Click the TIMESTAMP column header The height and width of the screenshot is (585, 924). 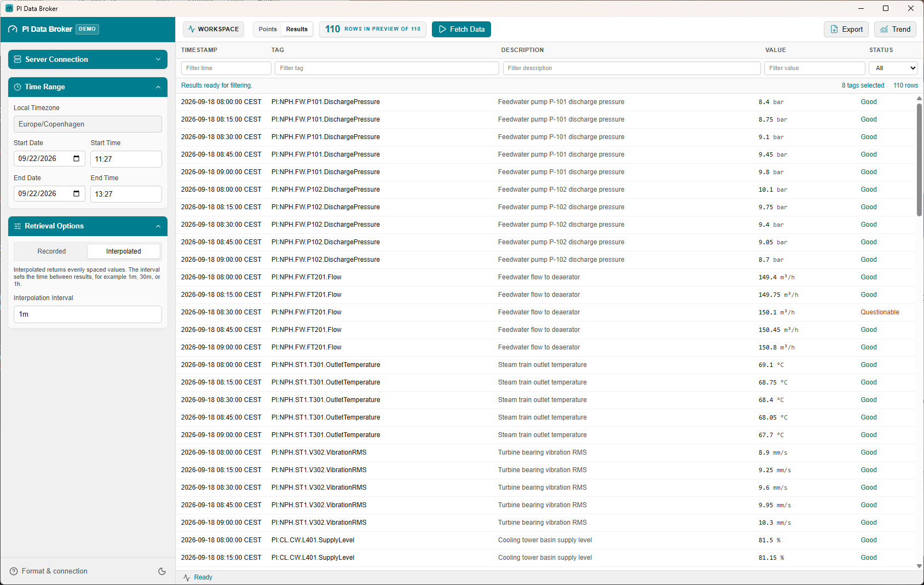coord(199,50)
